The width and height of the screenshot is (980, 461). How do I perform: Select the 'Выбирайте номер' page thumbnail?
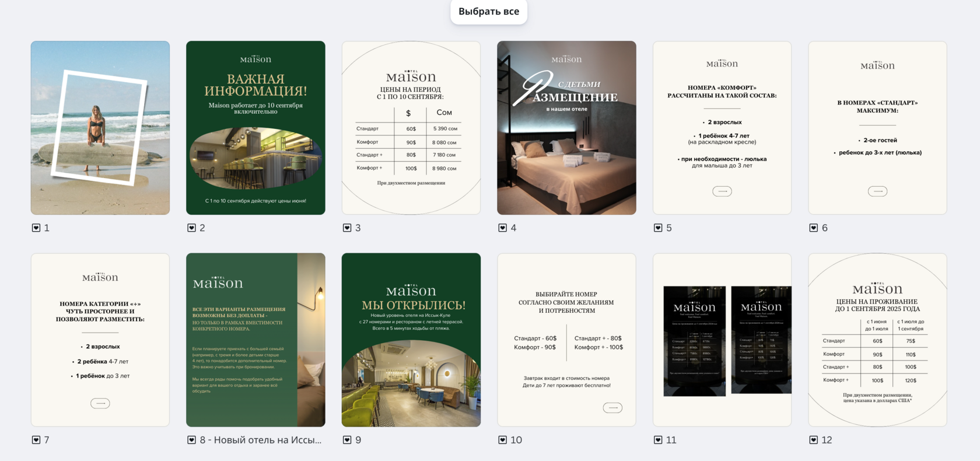coord(566,340)
